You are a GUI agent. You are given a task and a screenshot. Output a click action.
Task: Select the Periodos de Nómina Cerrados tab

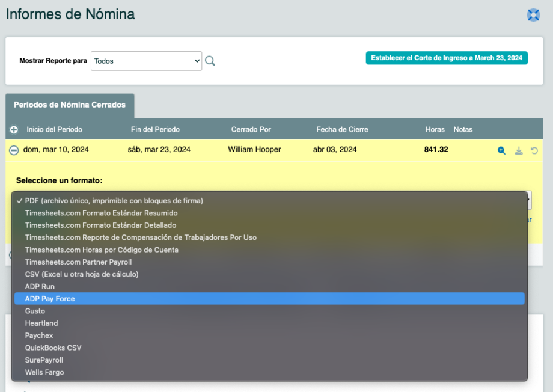pos(70,105)
